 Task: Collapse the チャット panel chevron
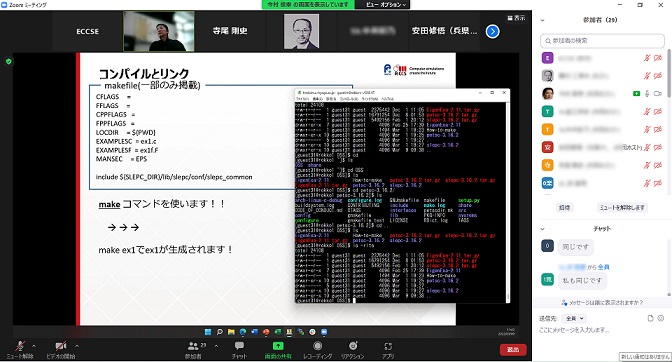pos(542,229)
